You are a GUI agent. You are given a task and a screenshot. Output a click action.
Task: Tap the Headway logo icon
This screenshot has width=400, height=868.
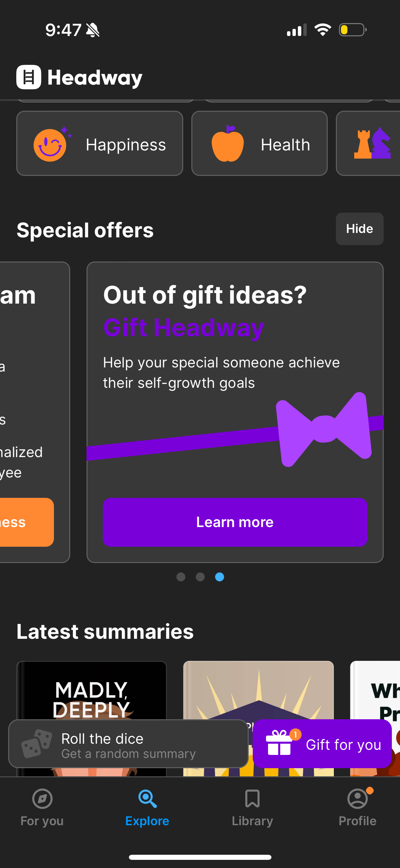(x=29, y=77)
